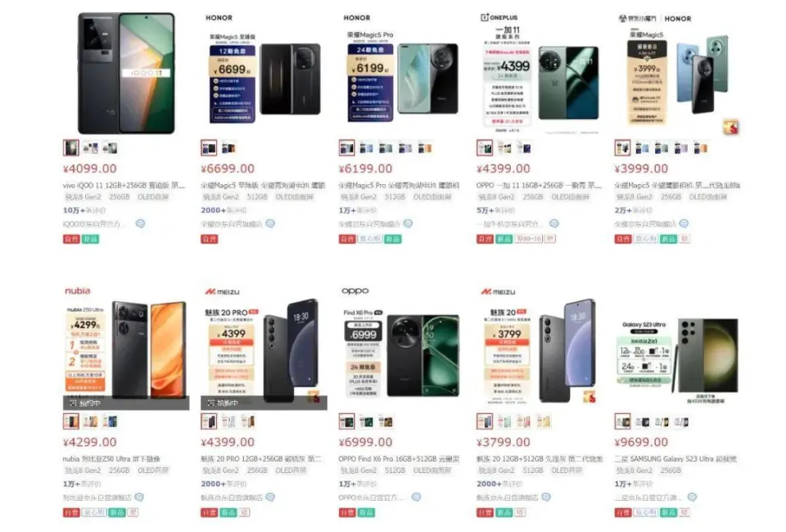Choose second color variant of Find X6 Pro

coord(367,422)
